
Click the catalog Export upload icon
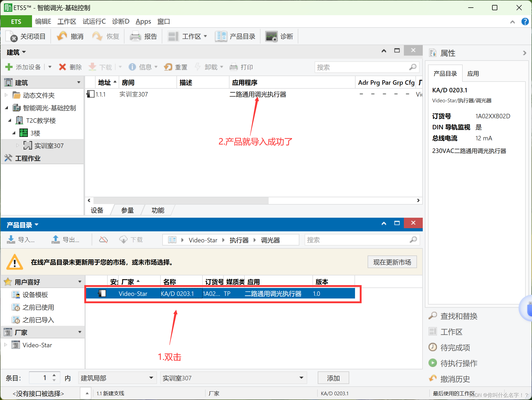point(56,239)
